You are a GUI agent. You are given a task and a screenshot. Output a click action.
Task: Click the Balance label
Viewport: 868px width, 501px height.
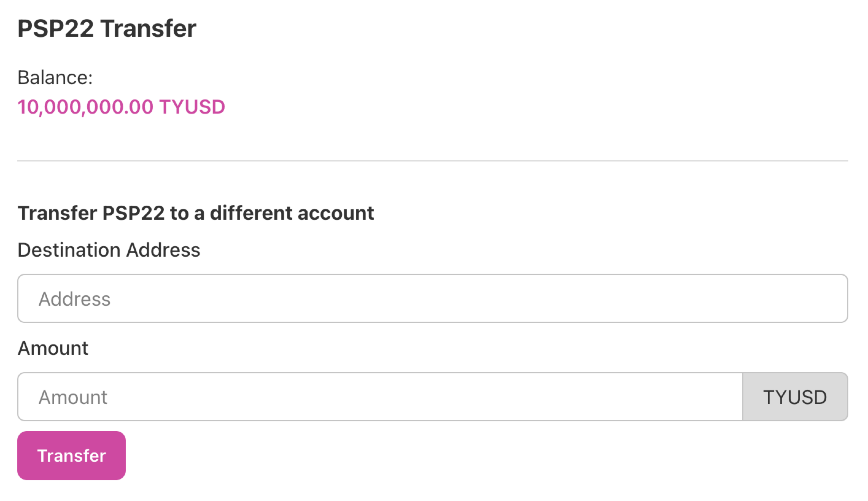click(55, 77)
